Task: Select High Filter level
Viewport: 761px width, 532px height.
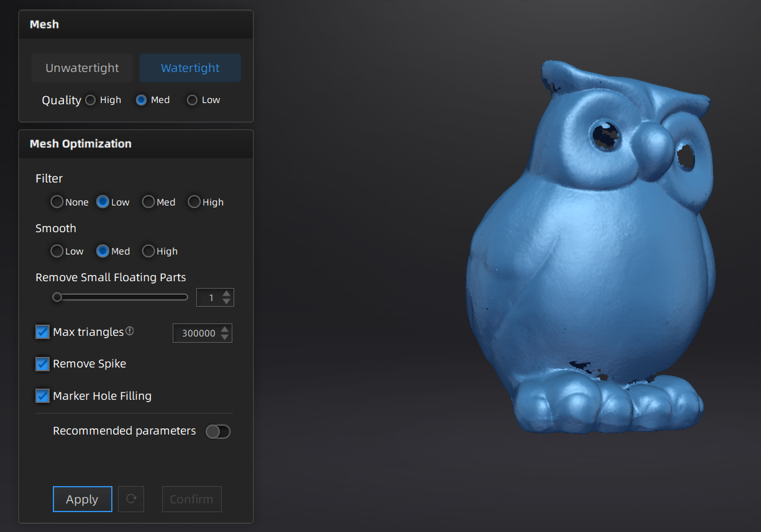Action: pyautogui.click(x=194, y=202)
